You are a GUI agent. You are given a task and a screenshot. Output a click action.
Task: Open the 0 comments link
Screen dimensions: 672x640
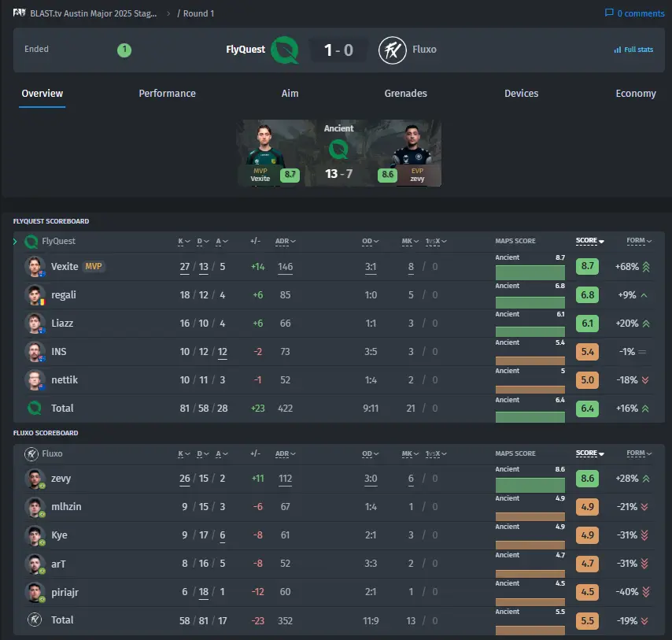pyautogui.click(x=635, y=13)
